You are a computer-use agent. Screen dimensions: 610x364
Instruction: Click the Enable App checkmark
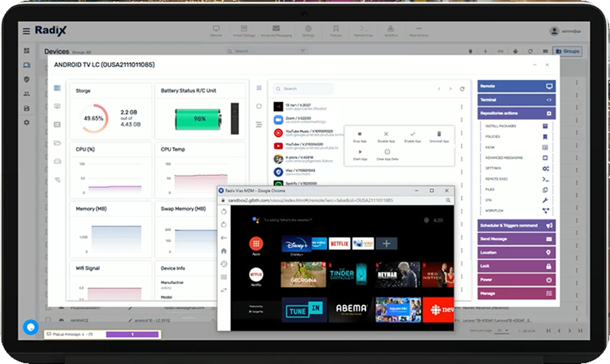click(x=412, y=134)
